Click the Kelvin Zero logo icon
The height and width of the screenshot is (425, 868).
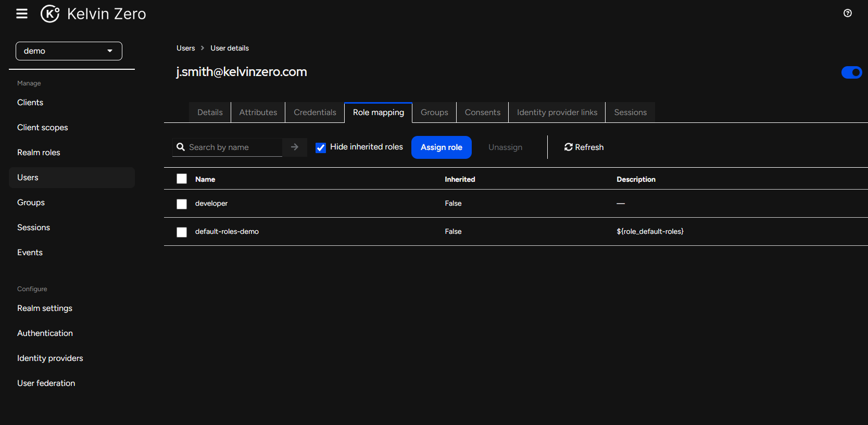50,14
